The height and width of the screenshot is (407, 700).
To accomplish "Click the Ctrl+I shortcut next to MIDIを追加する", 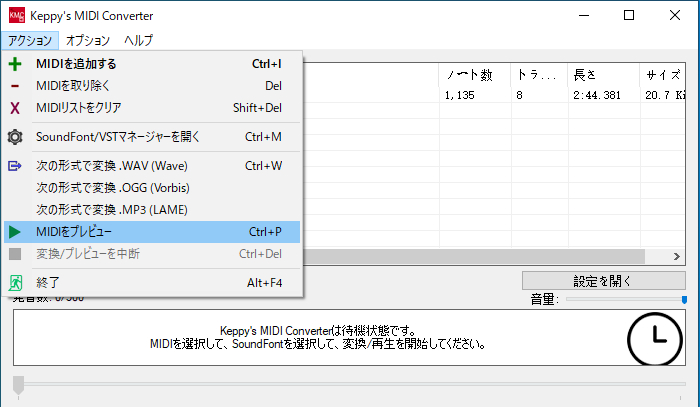I will [x=267, y=64].
